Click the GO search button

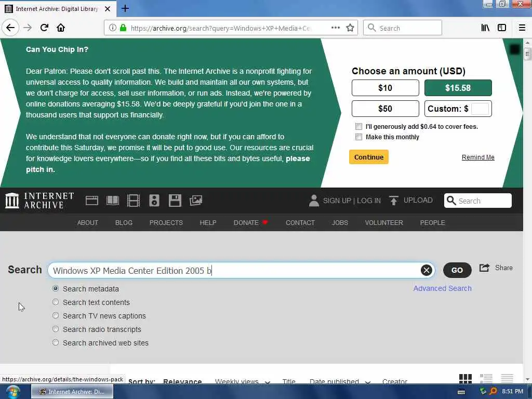pos(457,270)
